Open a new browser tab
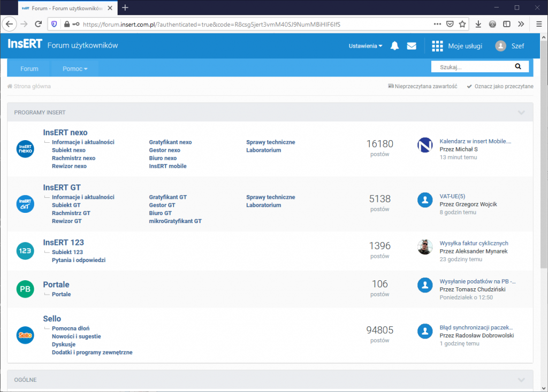The image size is (548, 392). [125, 7]
